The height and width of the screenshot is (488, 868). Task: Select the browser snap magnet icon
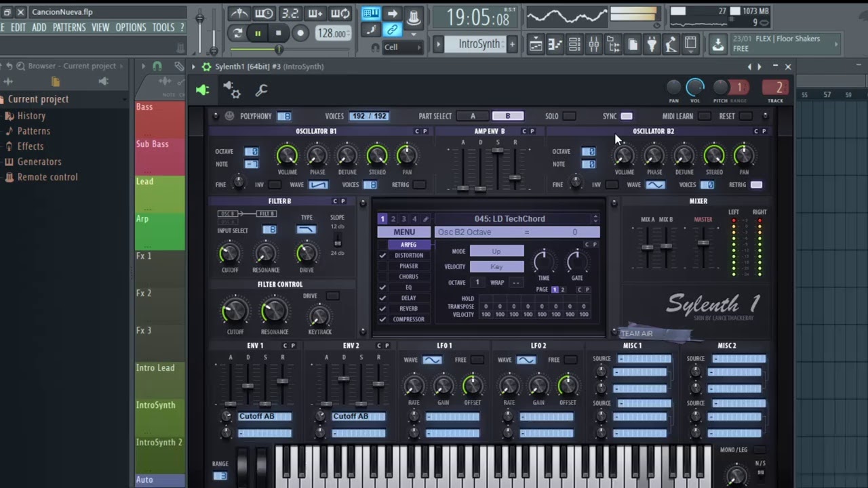pos(157,66)
